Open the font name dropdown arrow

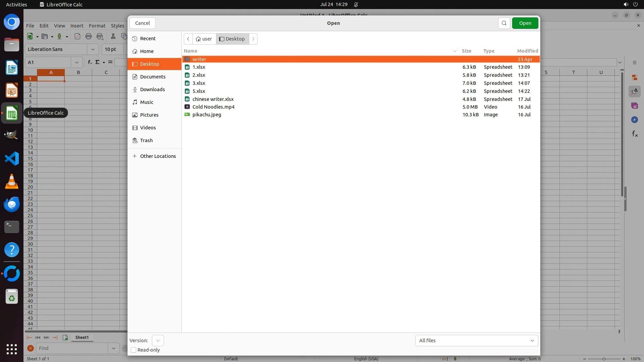pos(93,49)
